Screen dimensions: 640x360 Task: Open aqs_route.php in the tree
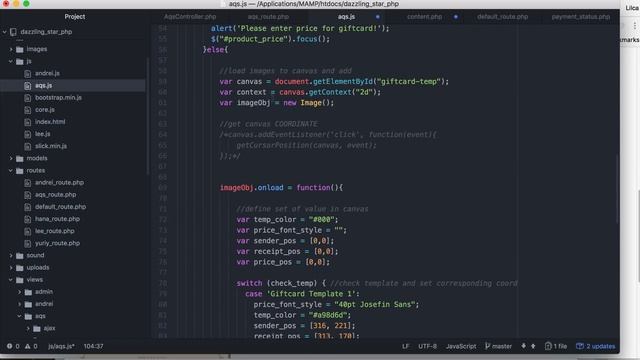(x=56, y=195)
